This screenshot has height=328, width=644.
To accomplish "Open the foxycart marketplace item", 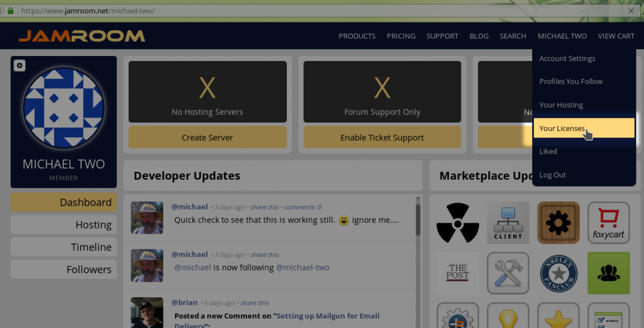I will [609, 223].
